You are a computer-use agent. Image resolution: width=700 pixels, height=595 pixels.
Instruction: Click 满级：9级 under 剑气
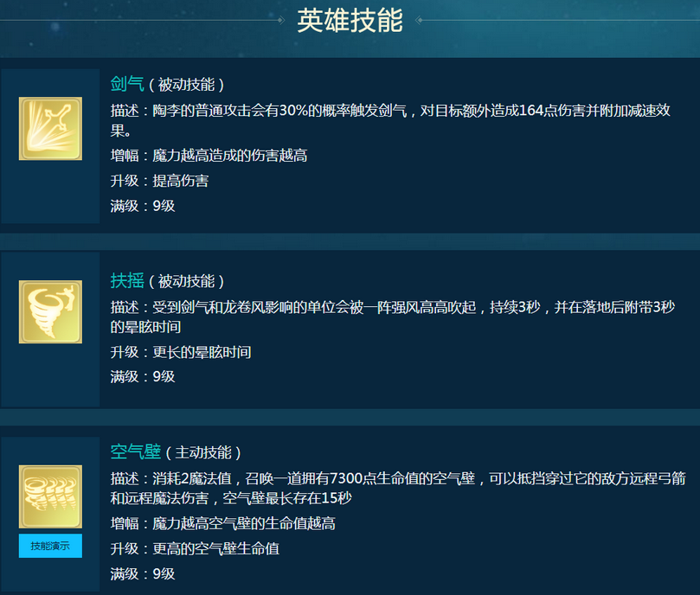(143, 206)
